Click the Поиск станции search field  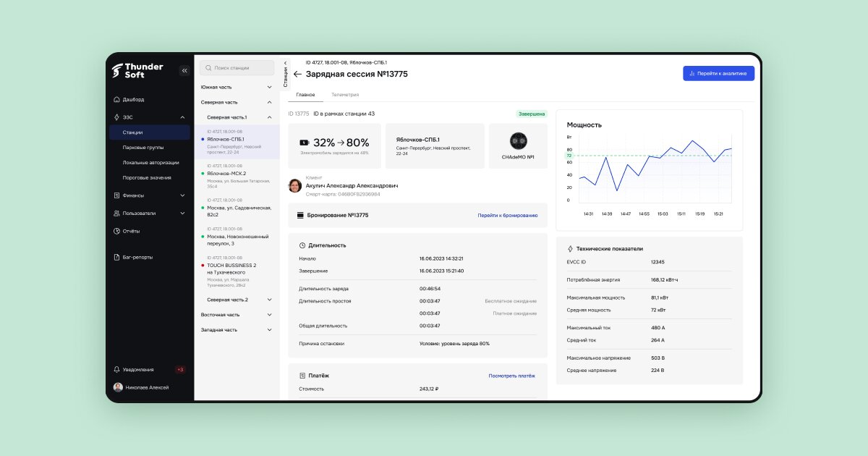point(237,67)
